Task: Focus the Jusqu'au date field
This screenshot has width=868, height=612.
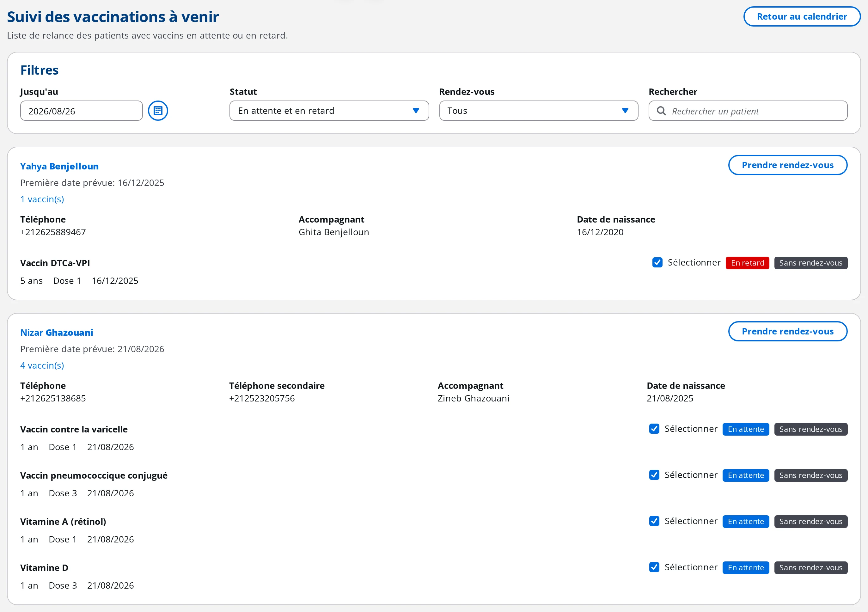Action: point(81,111)
